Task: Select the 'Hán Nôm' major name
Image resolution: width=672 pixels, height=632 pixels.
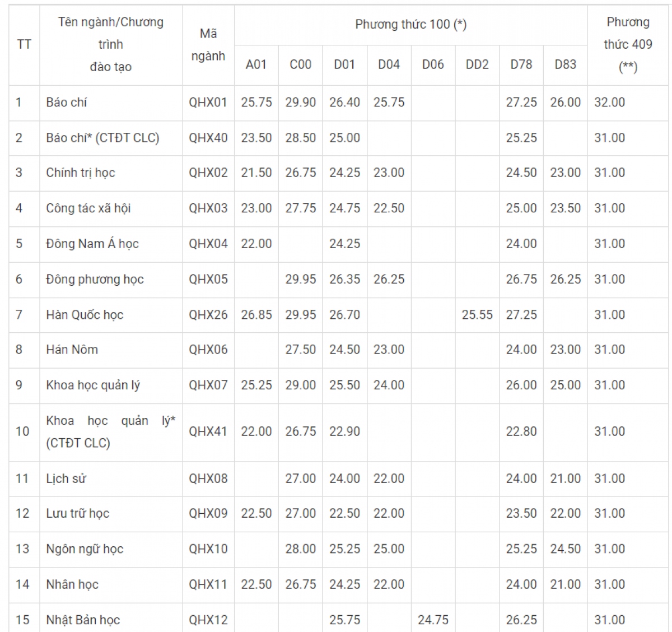Action: (x=72, y=350)
